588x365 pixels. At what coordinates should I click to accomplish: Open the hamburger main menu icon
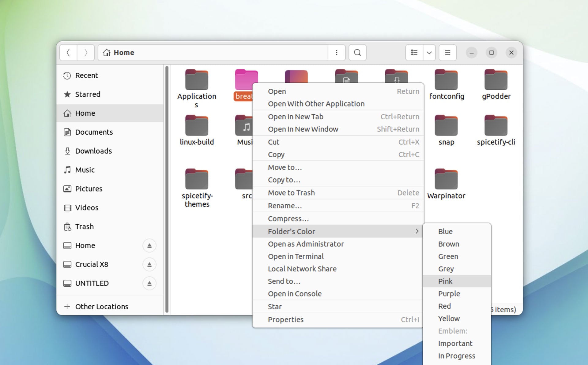[447, 53]
